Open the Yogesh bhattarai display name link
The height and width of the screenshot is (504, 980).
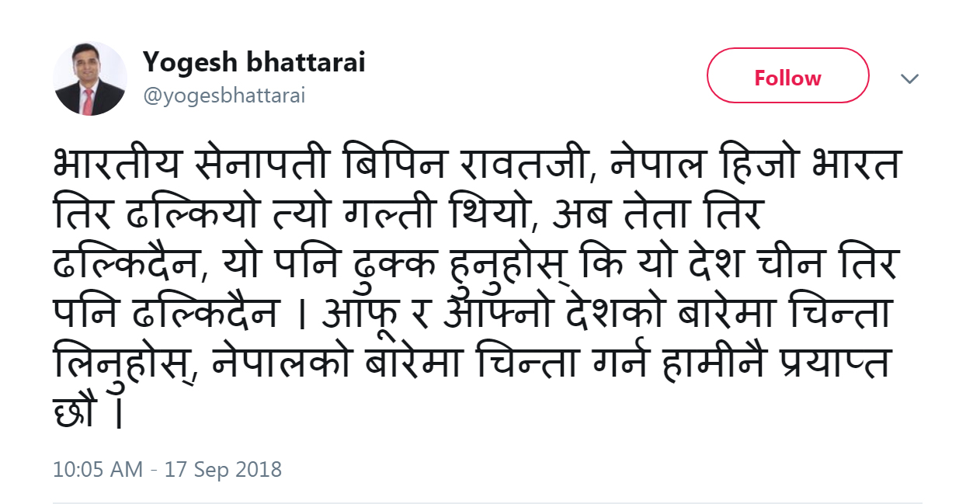(x=253, y=63)
